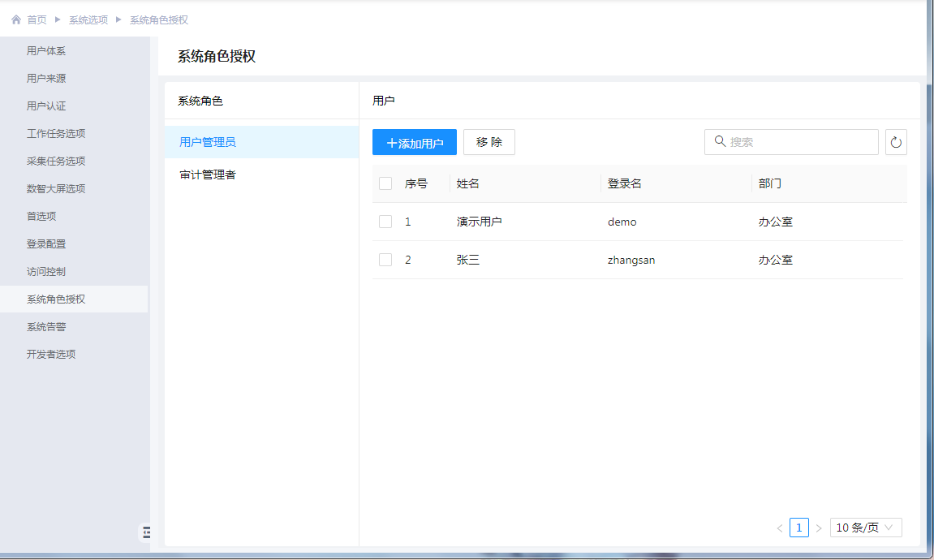The height and width of the screenshot is (560, 934).
Task: Click into the 搜索 input field
Action: coord(799,142)
